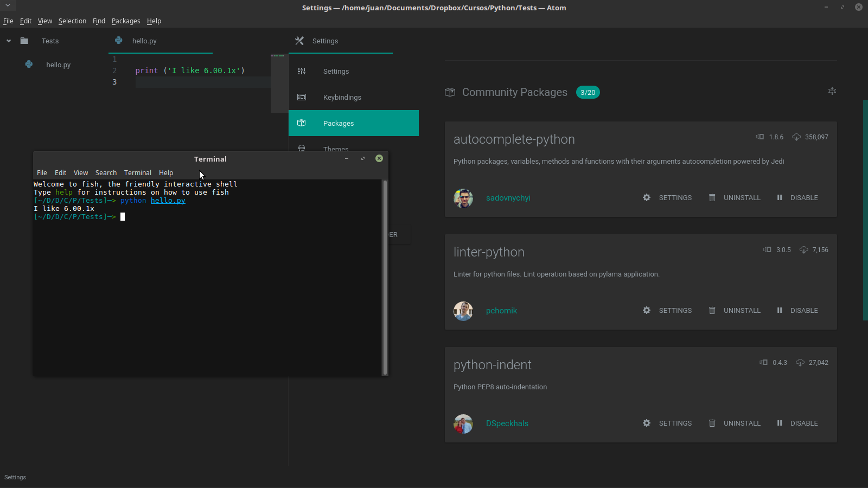Click the Terminal window scrollbar
This screenshot has width=868, height=488.
pyautogui.click(x=385, y=277)
